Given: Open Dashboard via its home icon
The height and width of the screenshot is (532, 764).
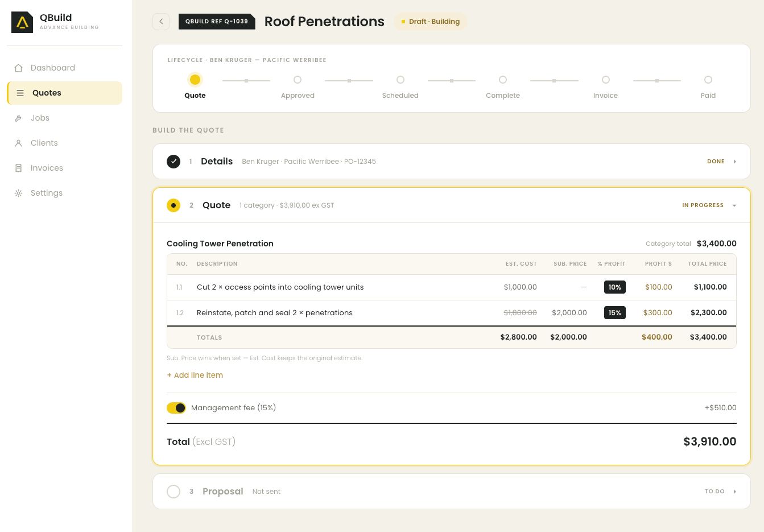Looking at the screenshot, I should tap(19, 68).
